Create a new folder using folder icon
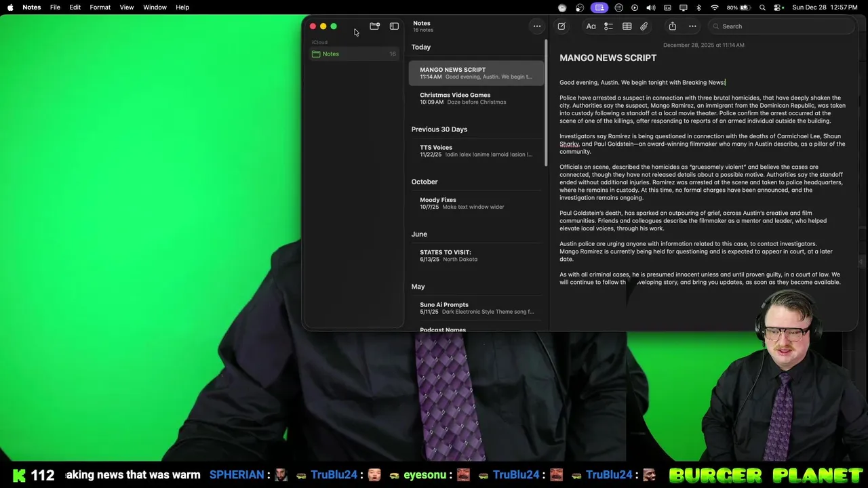Viewport: 868px width, 488px height. pos(374,26)
